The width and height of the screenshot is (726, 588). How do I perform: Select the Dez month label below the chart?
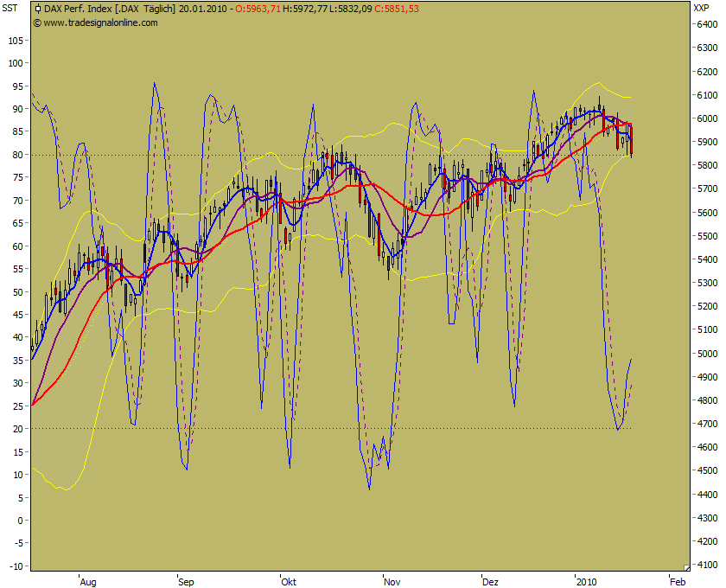click(493, 583)
